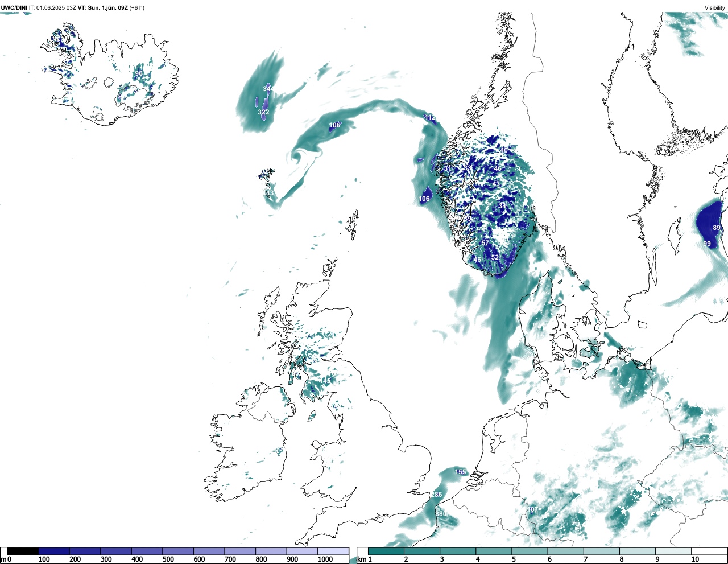Viewport: 728px width, 564px height.
Task: Click the palest swatch right of 1000 m
Action: pos(333,551)
